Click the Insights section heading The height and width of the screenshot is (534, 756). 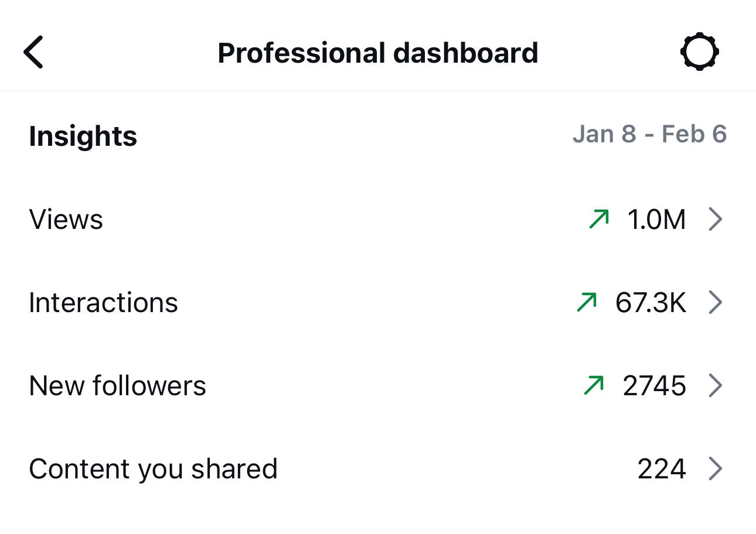point(83,136)
